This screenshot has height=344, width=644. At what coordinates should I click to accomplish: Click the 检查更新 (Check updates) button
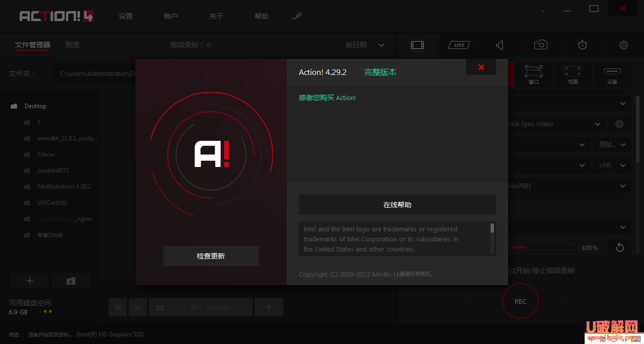211,256
